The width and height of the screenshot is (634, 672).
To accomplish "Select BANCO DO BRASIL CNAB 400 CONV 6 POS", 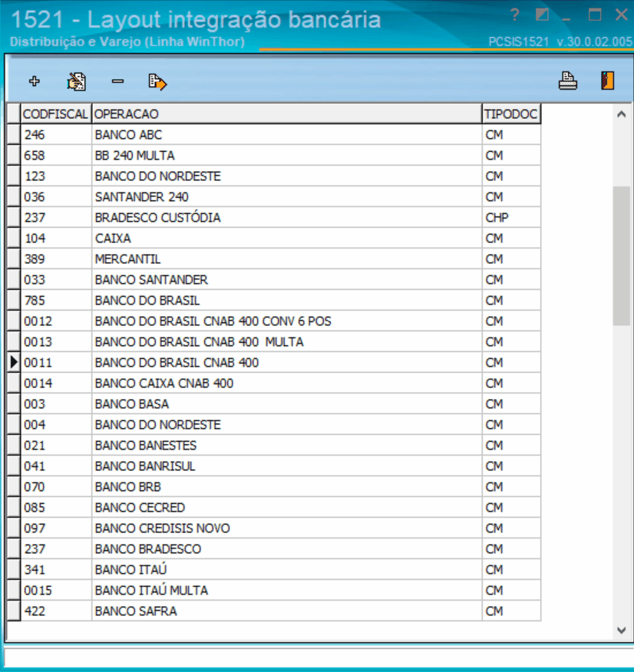I will [x=274, y=321].
